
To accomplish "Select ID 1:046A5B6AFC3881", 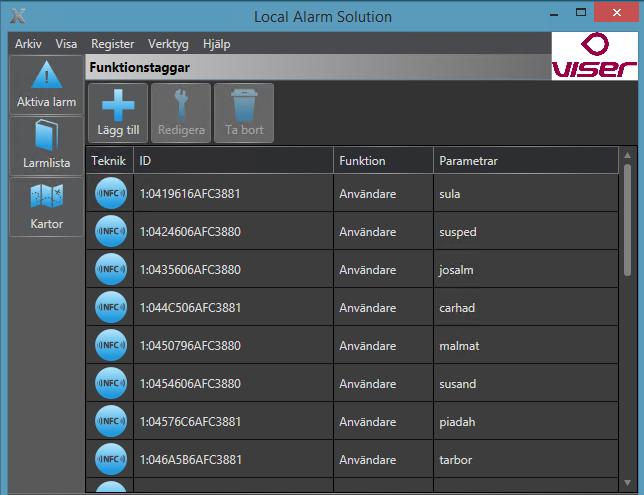I will click(x=190, y=460).
